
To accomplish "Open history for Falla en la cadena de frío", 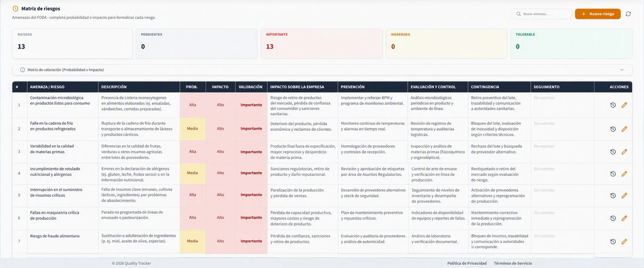I will [x=613, y=129].
